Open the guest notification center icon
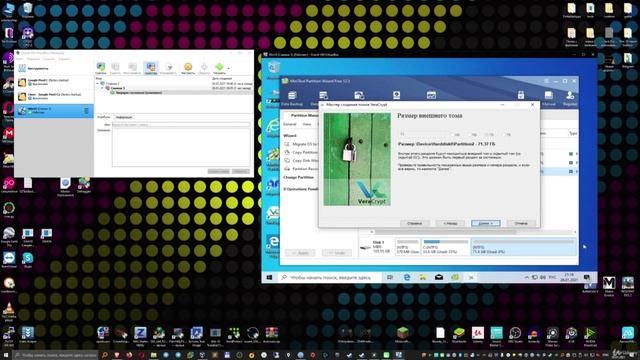This screenshot has width=640, height=360. click(x=587, y=278)
